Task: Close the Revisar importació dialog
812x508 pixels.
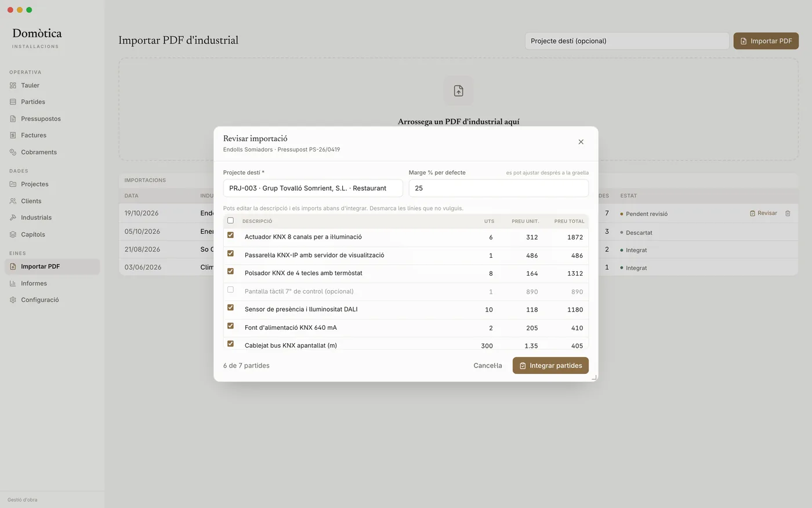Action: [x=581, y=142]
